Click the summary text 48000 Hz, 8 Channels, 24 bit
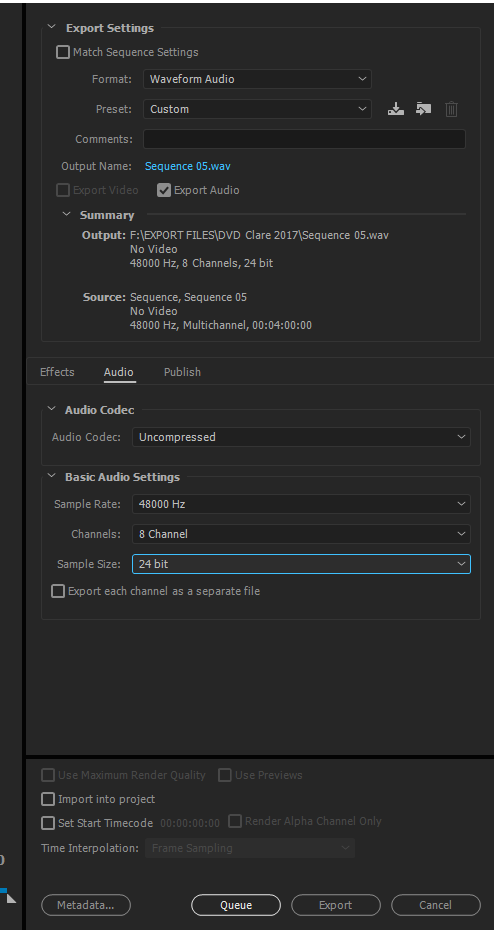494x930 pixels. pos(202,263)
